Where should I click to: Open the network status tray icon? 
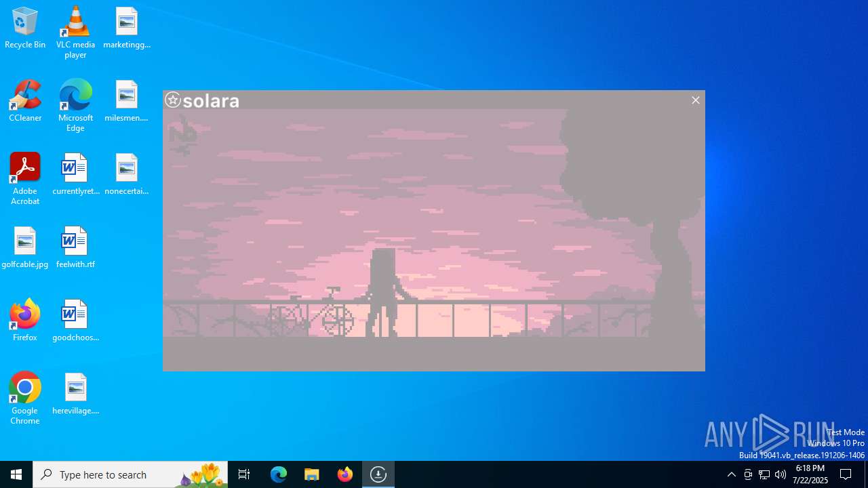pos(764,474)
